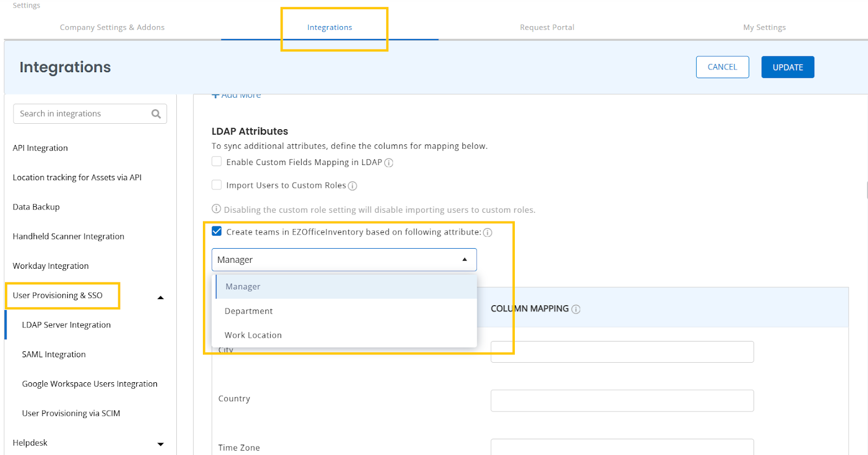The image size is (868, 455).
Task: Click the search magnifier icon in integrations
Action: pos(156,114)
